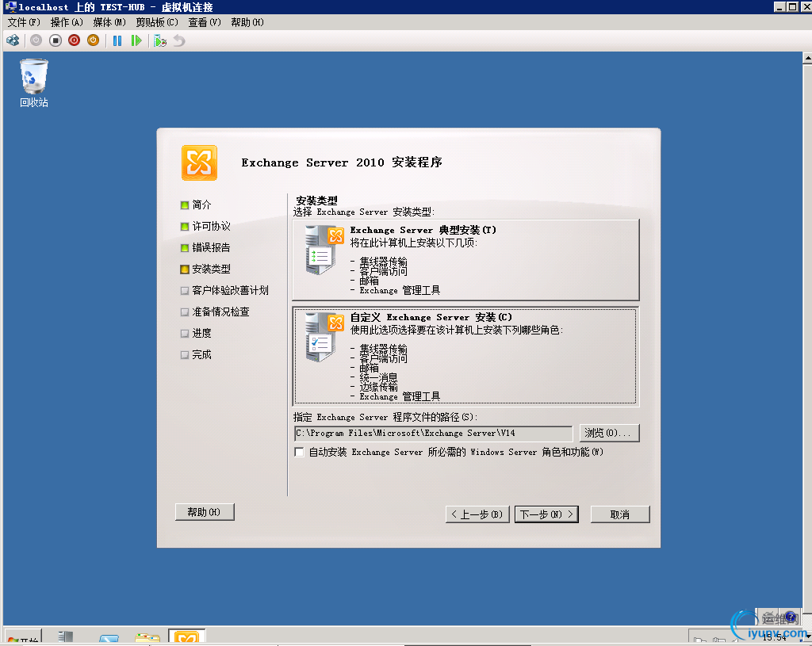Viewport: 812px width, 646px height.
Task: Click the folder explorer taskbar icon
Action: [x=147, y=637]
